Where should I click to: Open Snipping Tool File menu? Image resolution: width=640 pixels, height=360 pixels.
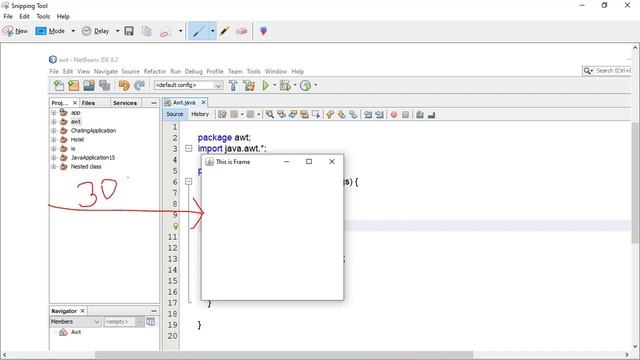click(x=8, y=17)
